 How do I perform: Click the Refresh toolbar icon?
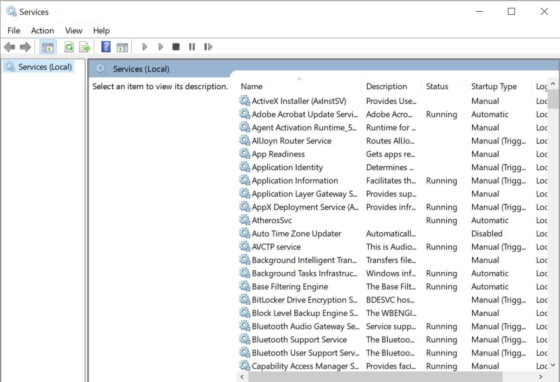[69, 47]
